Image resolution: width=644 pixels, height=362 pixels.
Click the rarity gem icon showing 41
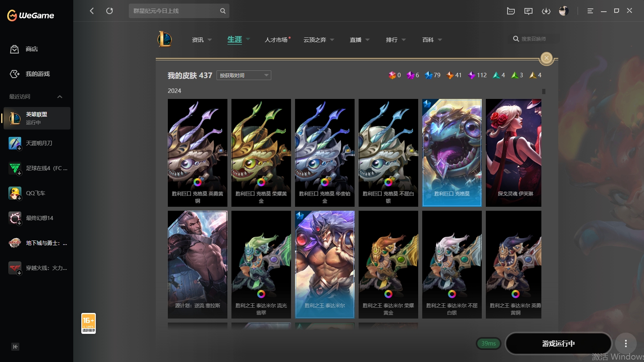[450, 75]
